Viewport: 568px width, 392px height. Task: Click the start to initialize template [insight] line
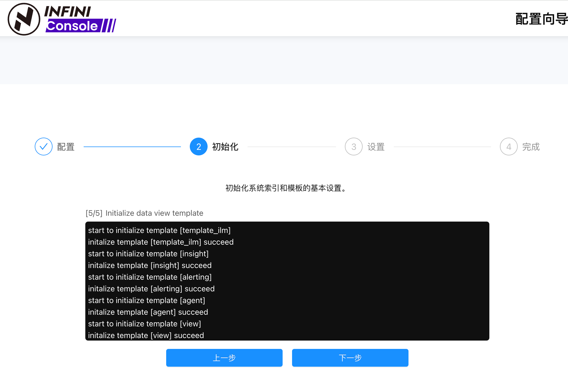coord(148,254)
